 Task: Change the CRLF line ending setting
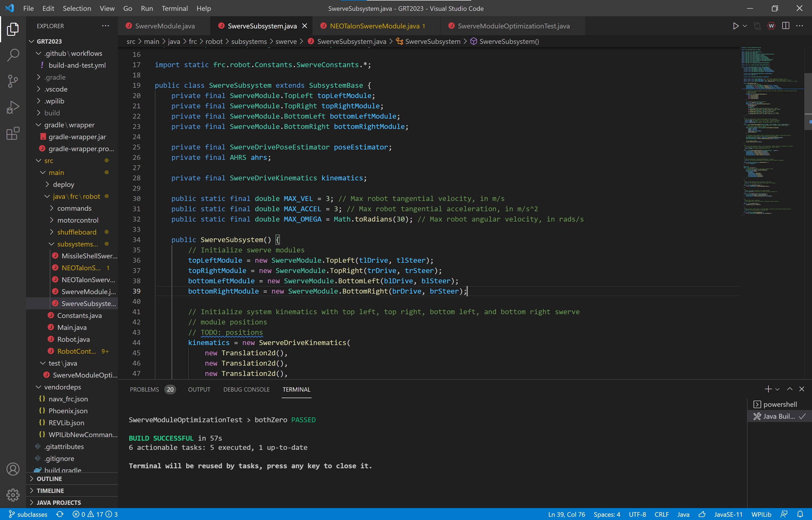pyautogui.click(x=662, y=514)
